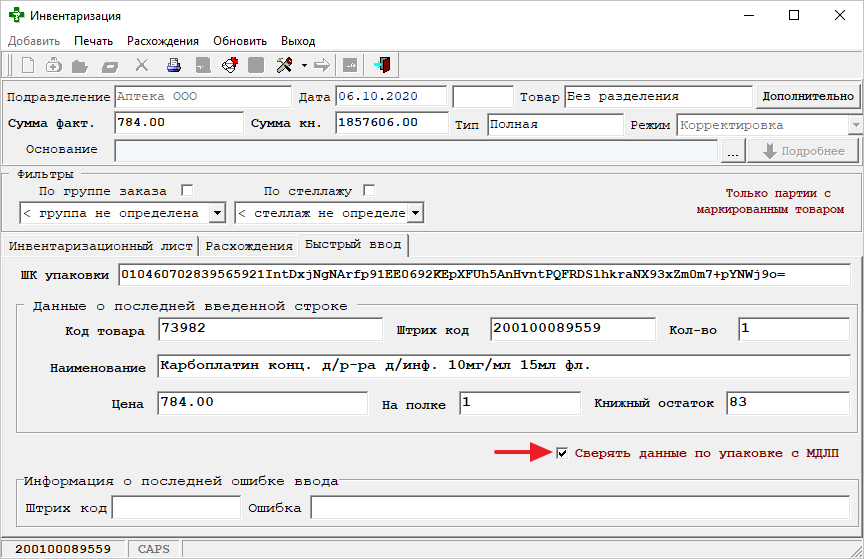Image resolution: width=864 pixels, height=559 pixels.
Task: Click the 'Дополнительно' button
Action: [807, 97]
